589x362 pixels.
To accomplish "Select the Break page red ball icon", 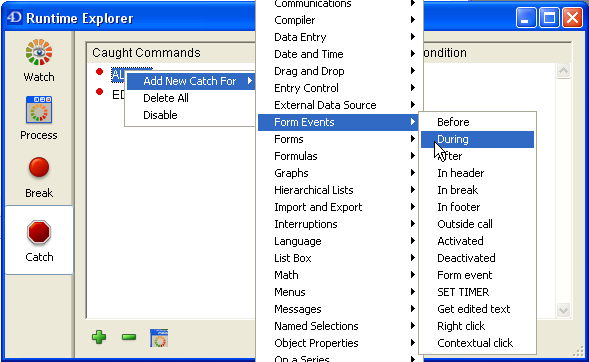I will point(39,167).
